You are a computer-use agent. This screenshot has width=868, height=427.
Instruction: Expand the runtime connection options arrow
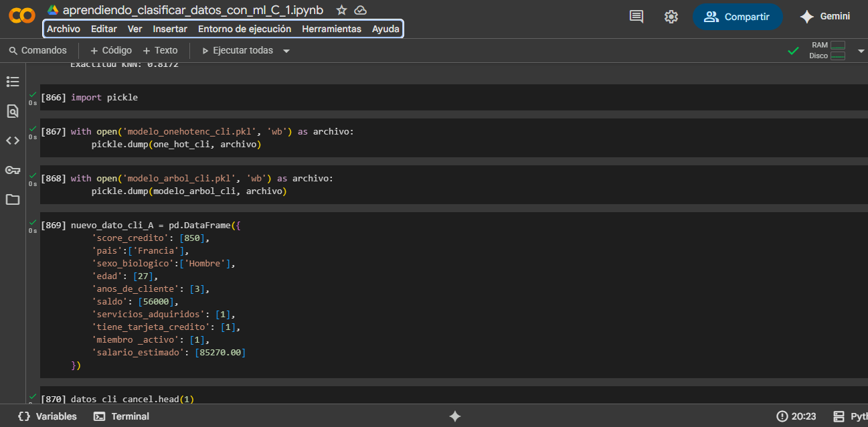tap(861, 51)
